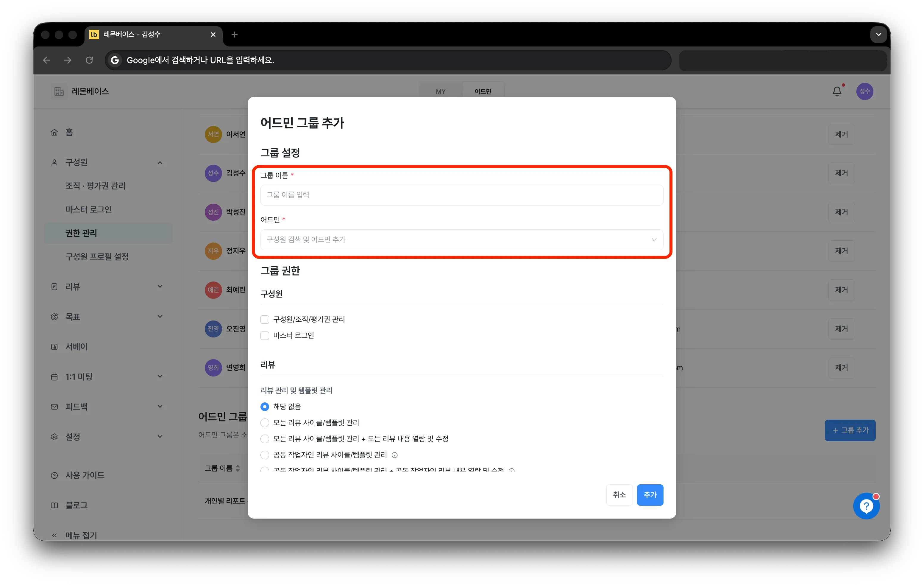
Task: Open 조직 · 평가권 관리 menu item
Action: [x=96, y=186]
